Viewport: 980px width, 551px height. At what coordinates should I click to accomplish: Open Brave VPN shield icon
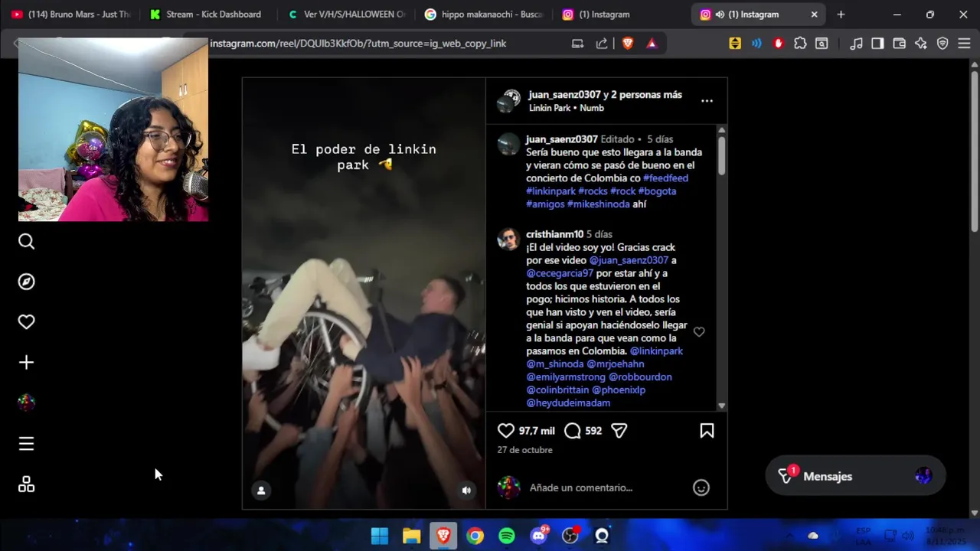942,44
